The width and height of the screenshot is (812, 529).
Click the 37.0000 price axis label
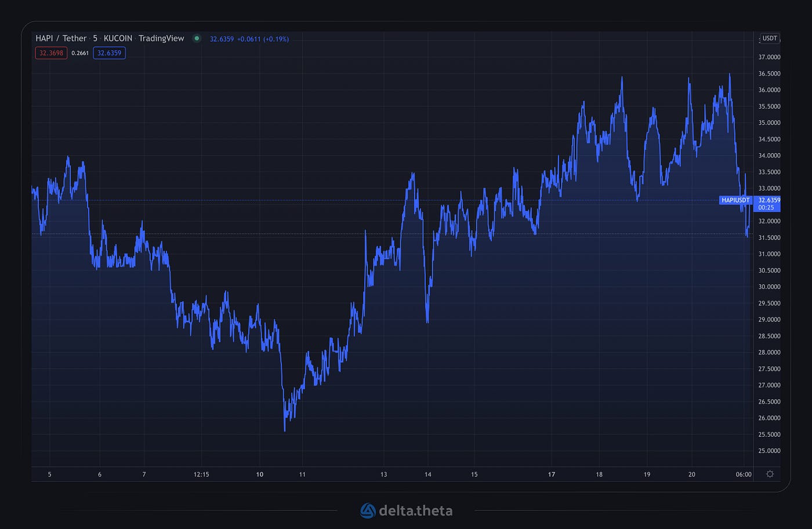[769, 57]
